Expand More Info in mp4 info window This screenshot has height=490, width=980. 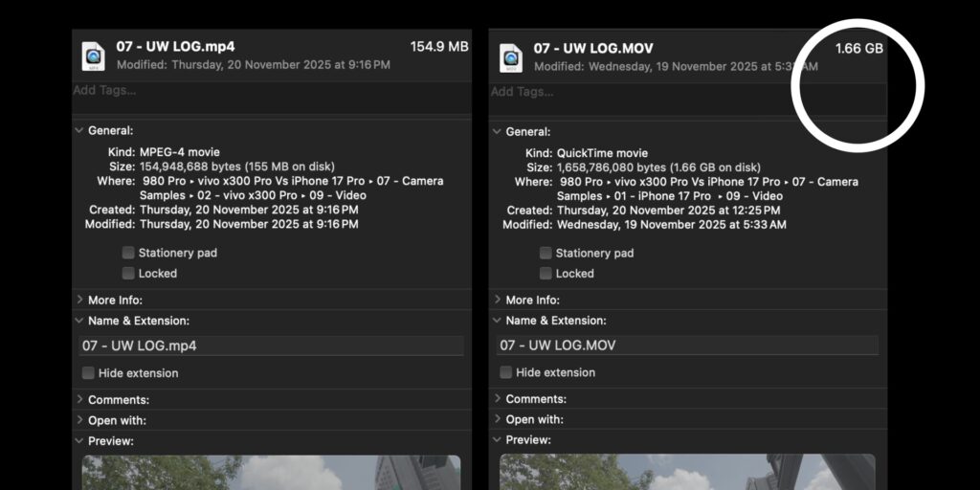pyautogui.click(x=79, y=300)
